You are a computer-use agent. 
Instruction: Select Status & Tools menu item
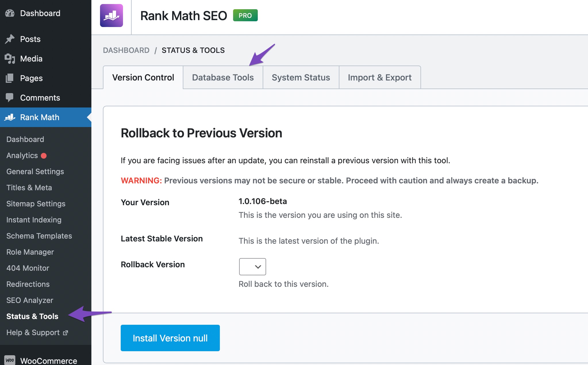point(33,316)
